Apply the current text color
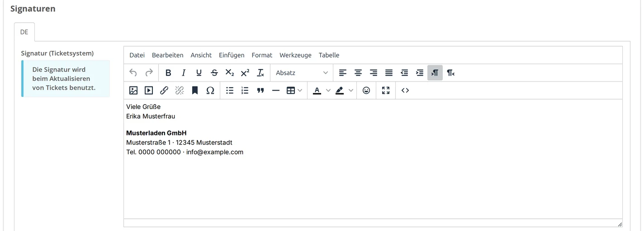Viewport: 644px width, 231px height. pos(317,90)
